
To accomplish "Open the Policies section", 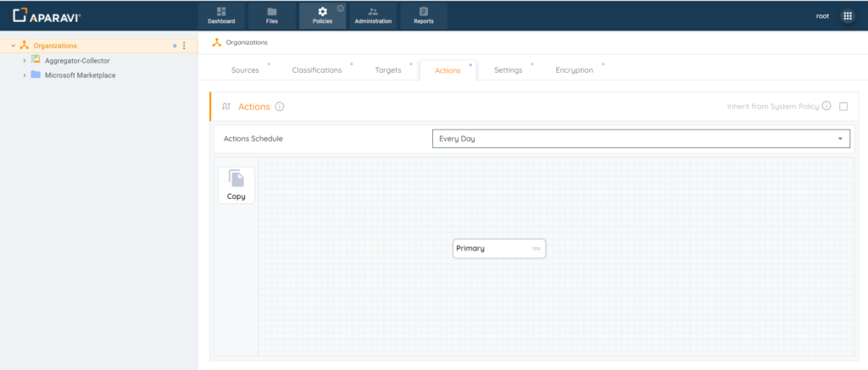I will point(322,16).
